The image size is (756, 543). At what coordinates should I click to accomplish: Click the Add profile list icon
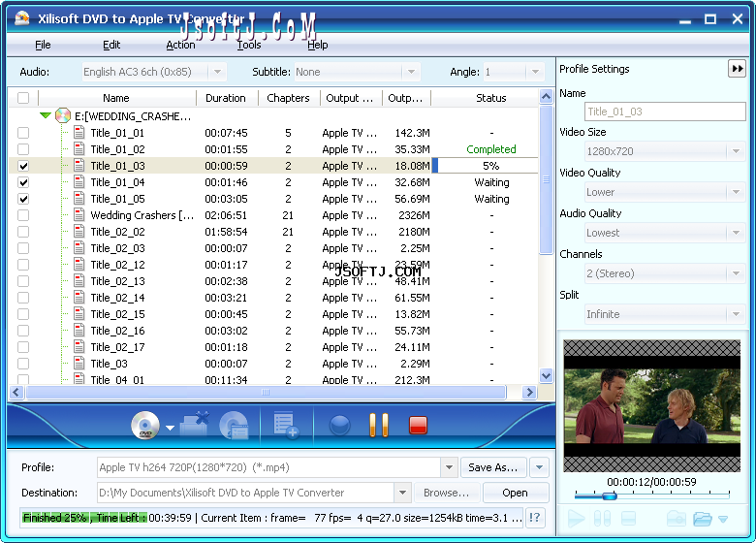coord(285,426)
